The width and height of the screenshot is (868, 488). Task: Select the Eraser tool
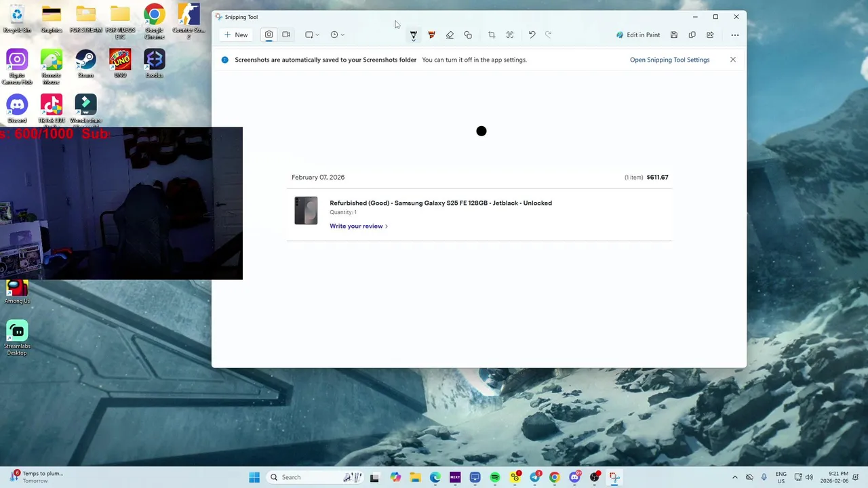point(450,35)
